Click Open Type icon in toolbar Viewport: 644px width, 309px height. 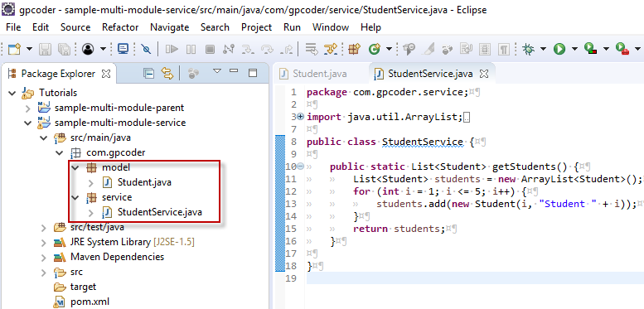click(409, 50)
